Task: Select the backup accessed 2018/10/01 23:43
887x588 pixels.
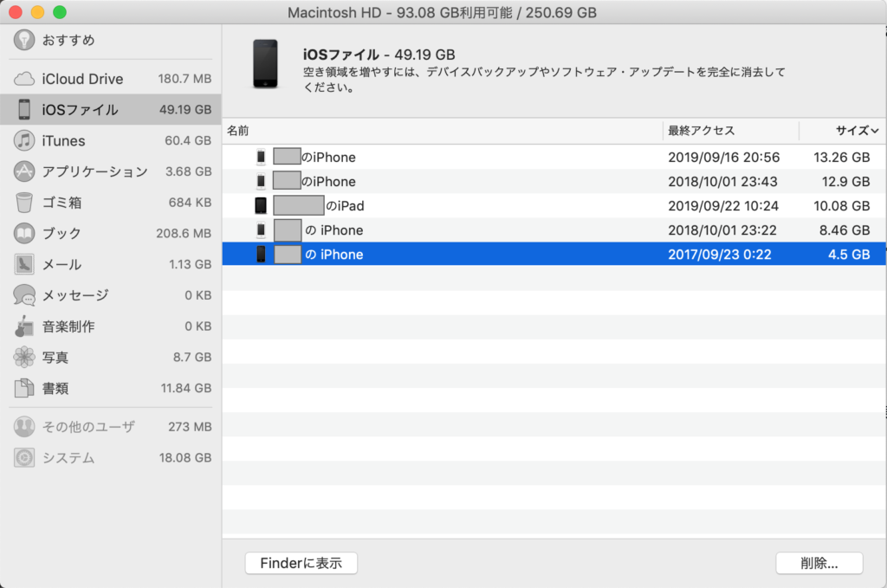Action: coord(554,181)
